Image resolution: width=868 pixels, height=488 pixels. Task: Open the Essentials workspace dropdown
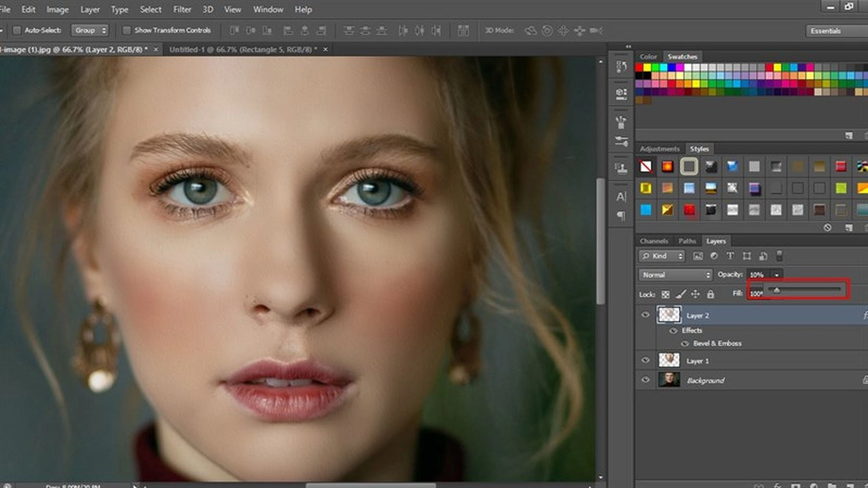click(836, 31)
